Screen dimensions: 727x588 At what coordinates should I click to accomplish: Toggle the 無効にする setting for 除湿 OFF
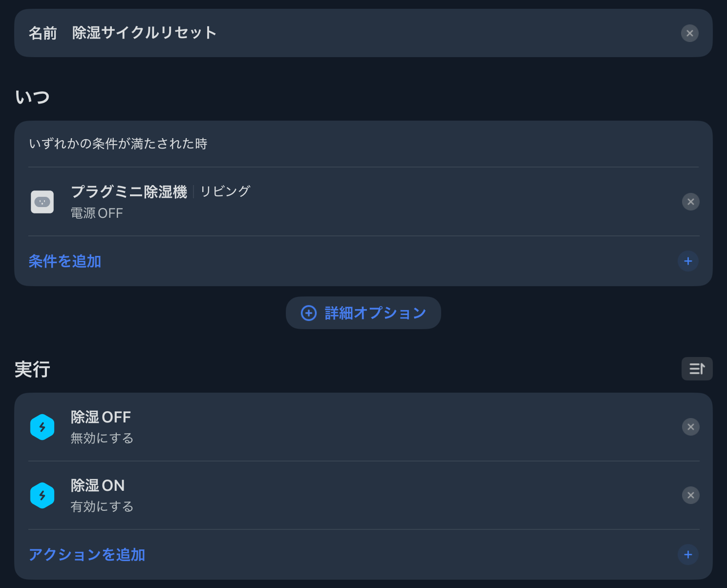point(102,438)
